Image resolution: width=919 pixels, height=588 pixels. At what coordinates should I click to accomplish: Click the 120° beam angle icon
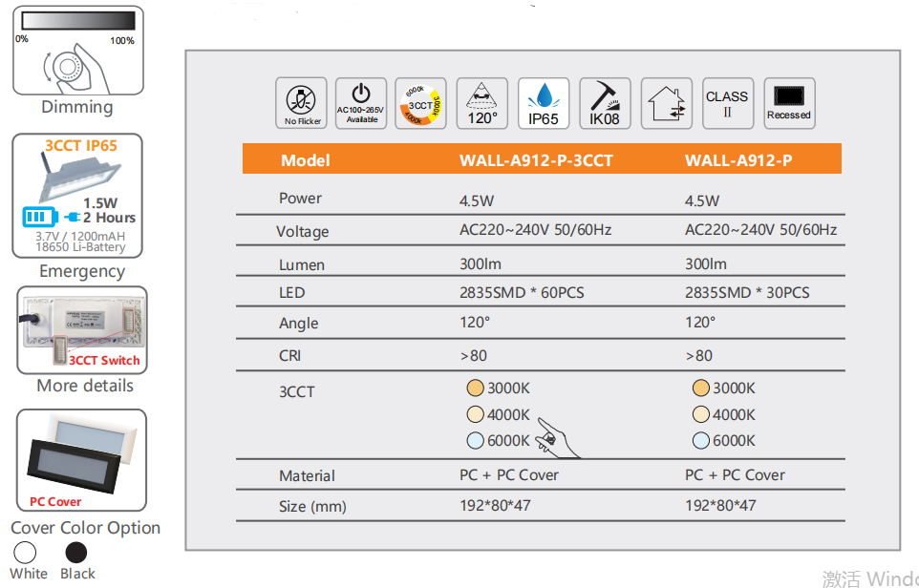[482, 103]
